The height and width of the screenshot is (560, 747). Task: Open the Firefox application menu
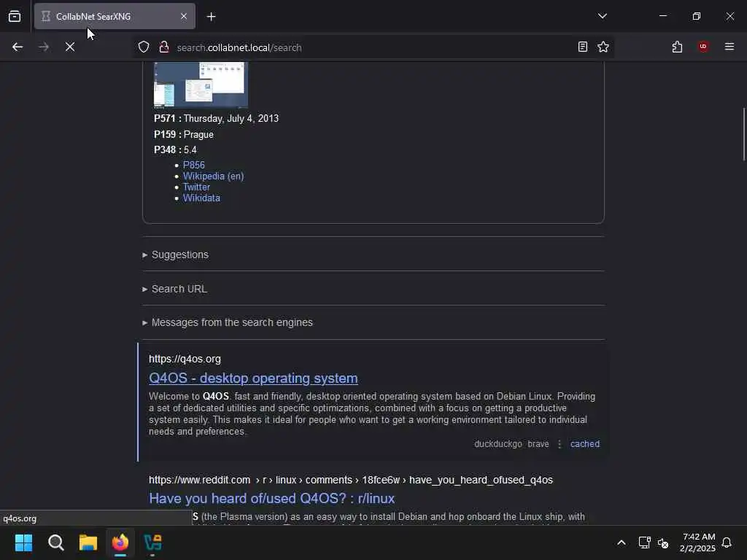[x=729, y=47]
